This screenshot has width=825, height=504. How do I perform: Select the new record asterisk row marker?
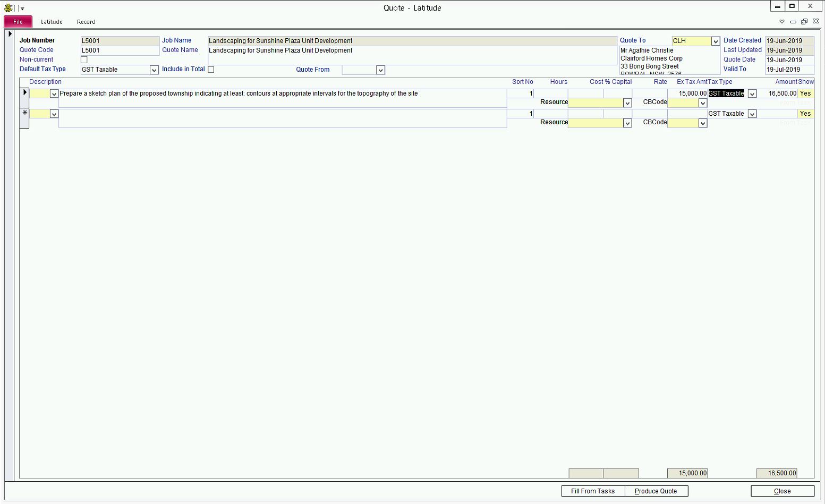24,113
